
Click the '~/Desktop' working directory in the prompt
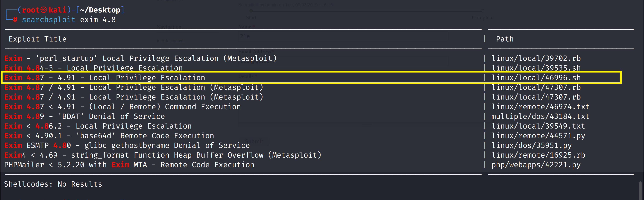(x=100, y=10)
